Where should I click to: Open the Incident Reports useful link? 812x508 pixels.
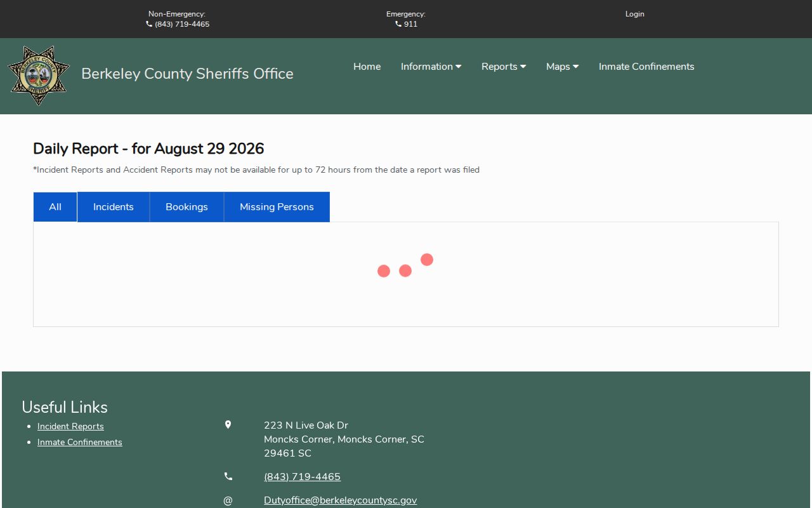70,426
